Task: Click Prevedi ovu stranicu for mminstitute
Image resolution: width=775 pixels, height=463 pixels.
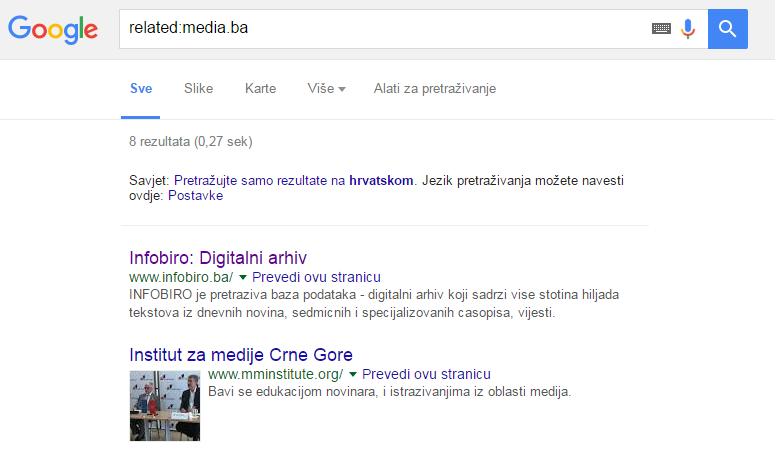Action: [426, 375]
